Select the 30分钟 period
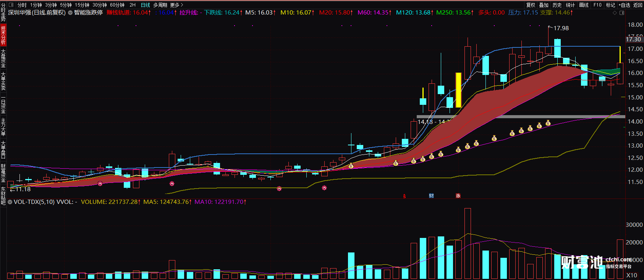This screenshot has width=644, height=280. pyautogui.click(x=100, y=5)
